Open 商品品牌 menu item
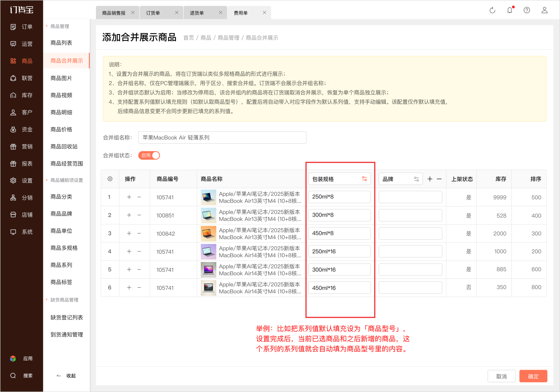The image size is (560, 392). (x=61, y=214)
